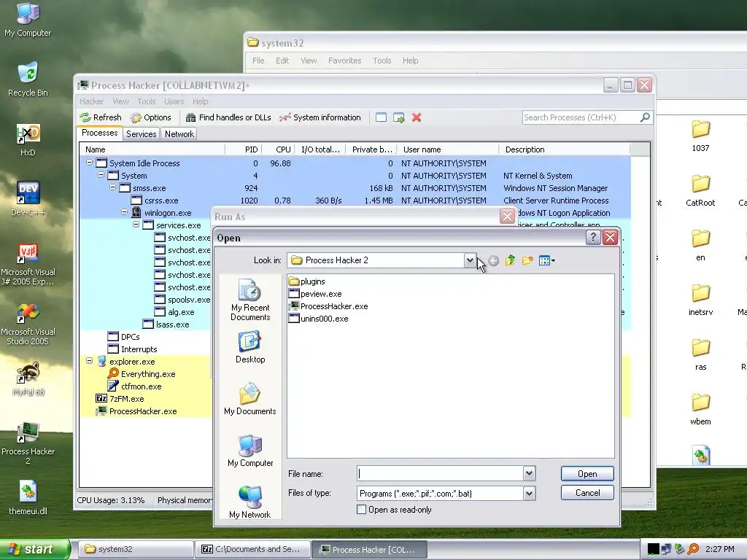
Task: Click the Cancel button in the Open dialog
Action: (x=587, y=493)
